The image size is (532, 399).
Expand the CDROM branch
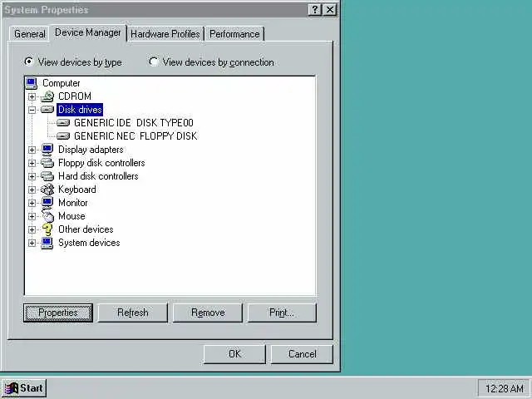click(x=32, y=96)
